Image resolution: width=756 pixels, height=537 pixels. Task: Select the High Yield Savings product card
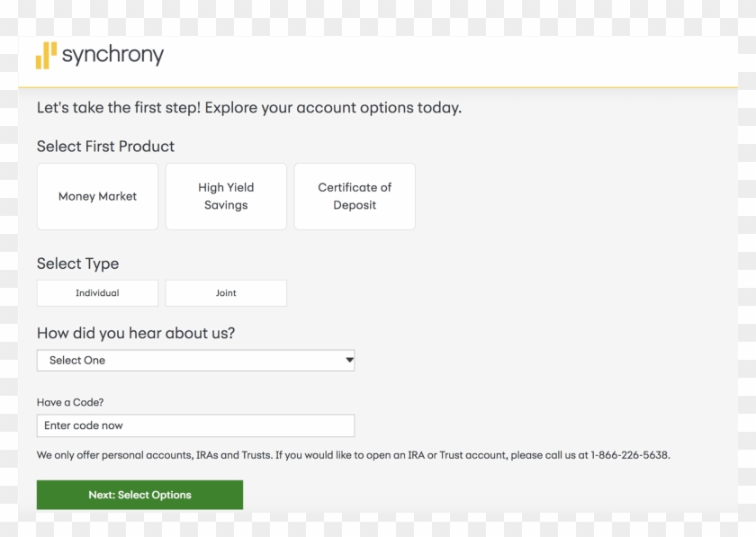tap(226, 196)
